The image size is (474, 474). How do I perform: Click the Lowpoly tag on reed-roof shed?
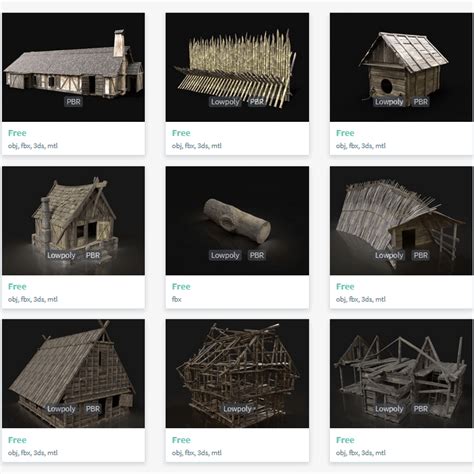point(389,255)
